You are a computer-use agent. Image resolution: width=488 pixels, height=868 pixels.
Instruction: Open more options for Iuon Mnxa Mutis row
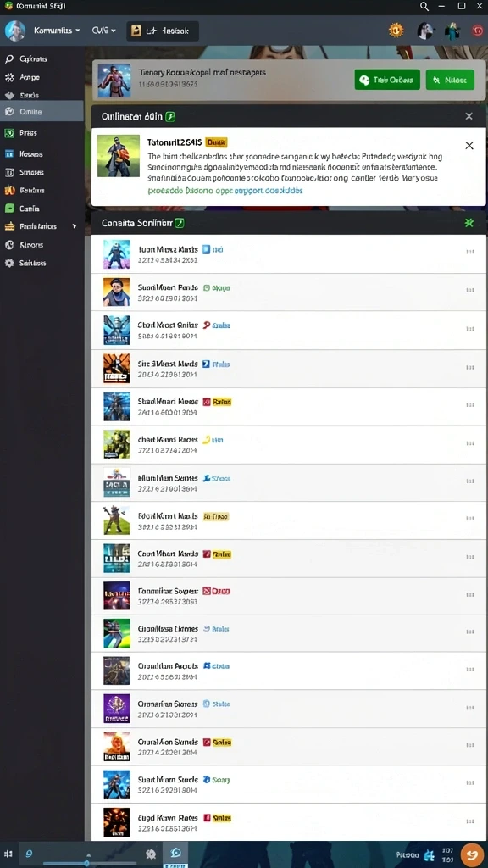click(469, 251)
